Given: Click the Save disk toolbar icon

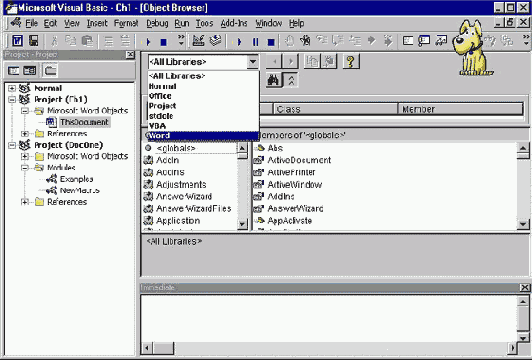Looking at the screenshot, I should [x=34, y=41].
